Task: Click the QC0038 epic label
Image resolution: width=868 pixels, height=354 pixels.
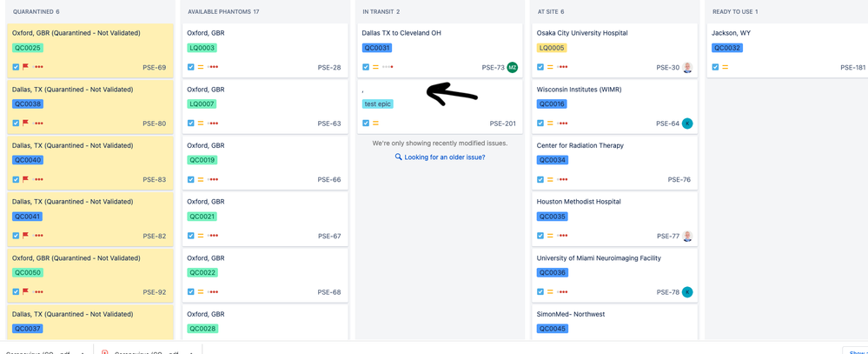Action: (28, 104)
